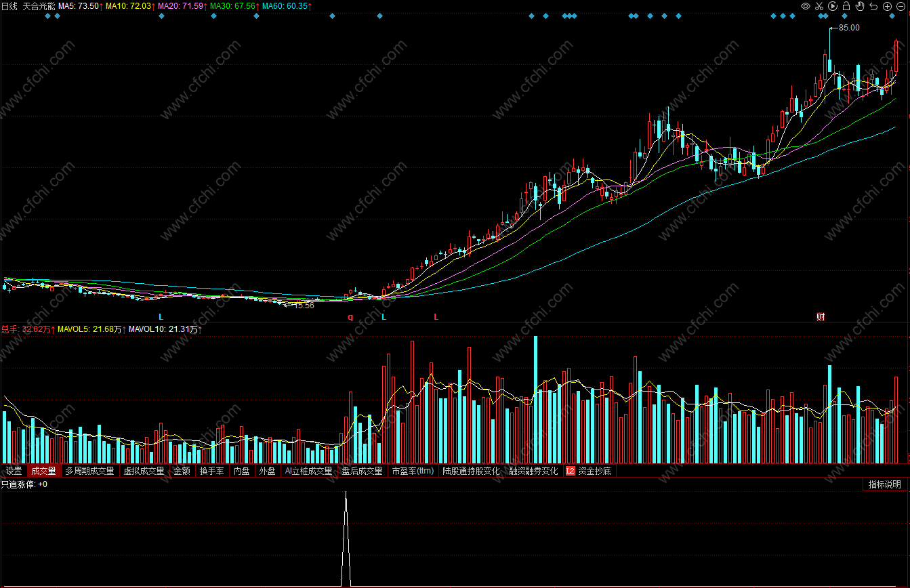Image resolution: width=910 pixels, height=588 pixels.
Task: Switch to 虚拟成交量 tab
Action: [144, 471]
